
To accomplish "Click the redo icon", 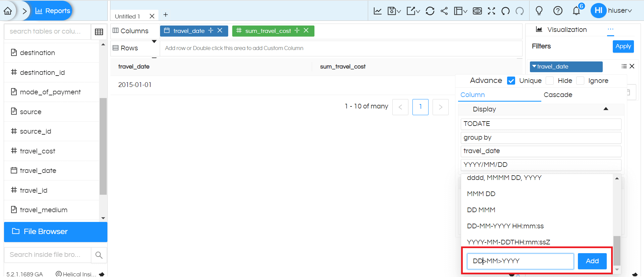I will pos(519,11).
